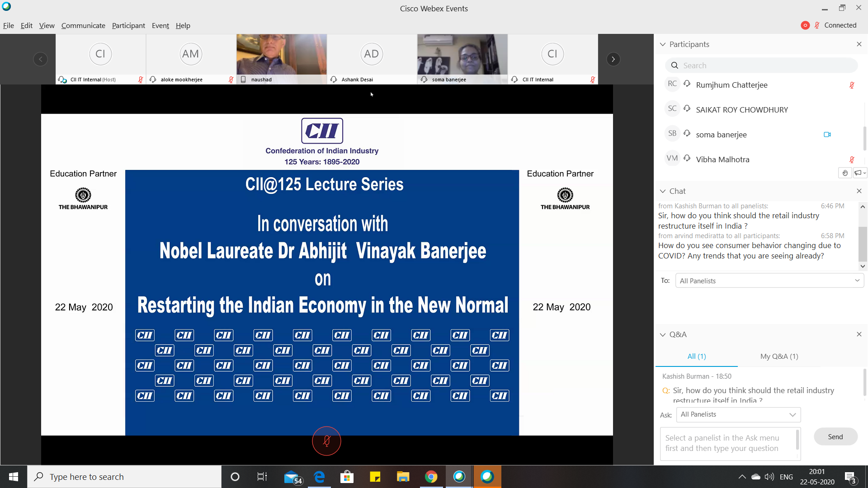Click the muted mic on CII IT Internal (Host) tile
The height and width of the screenshot is (488, 868).
pos(141,80)
